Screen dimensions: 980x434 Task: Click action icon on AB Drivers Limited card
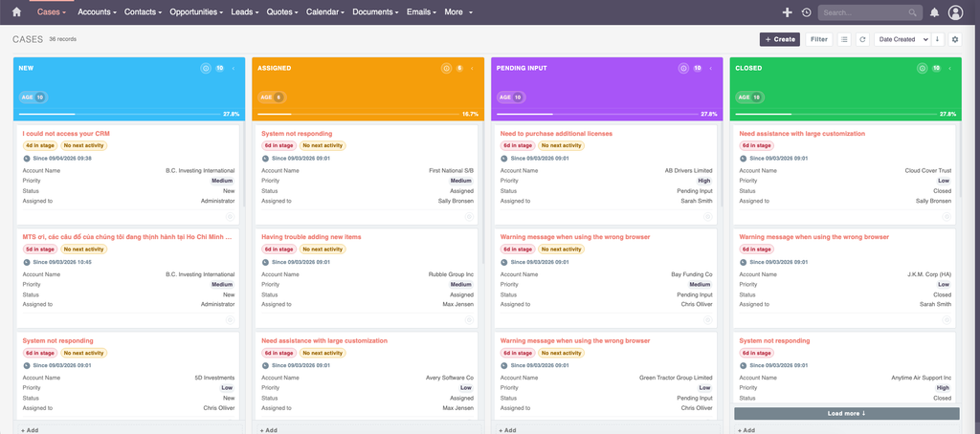[x=707, y=216]
